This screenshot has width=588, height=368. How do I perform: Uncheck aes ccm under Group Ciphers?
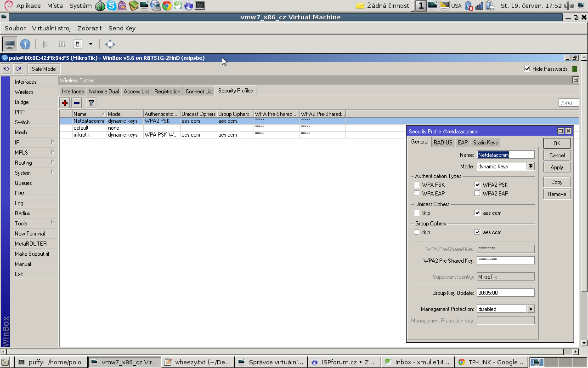(477, 232)
